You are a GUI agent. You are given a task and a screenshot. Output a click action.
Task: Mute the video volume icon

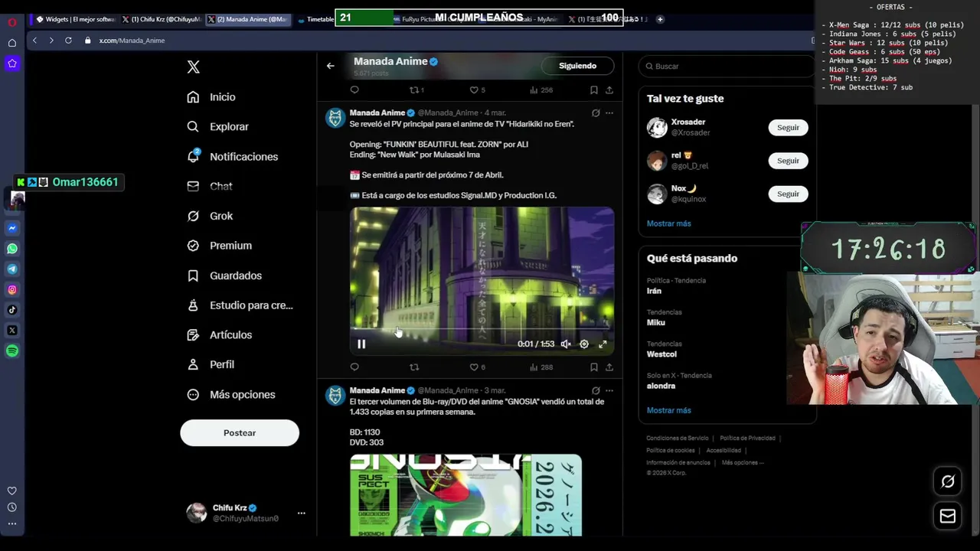click(x=566, y=344)
